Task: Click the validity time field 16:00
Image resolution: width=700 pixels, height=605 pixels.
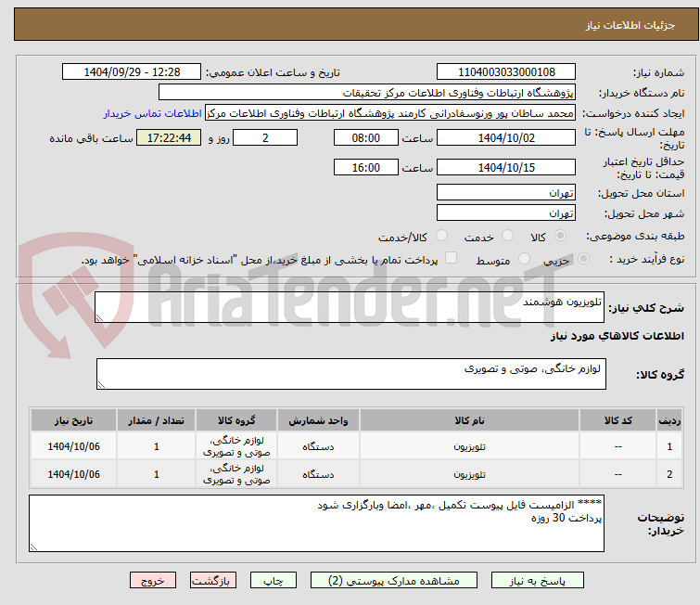Action: pos(365,168)
